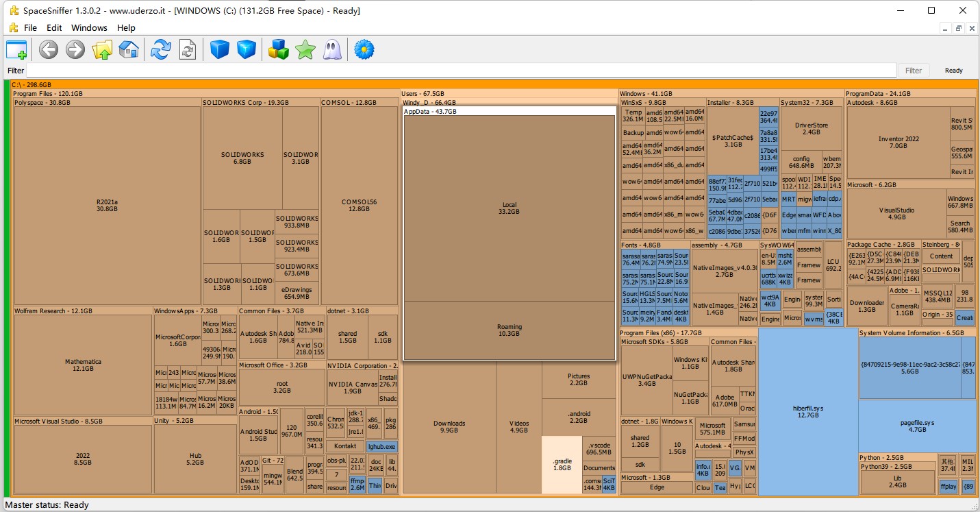The image size is (980, 512).
Task: Select the .gradle 1.8GB block
Action: 562,465
